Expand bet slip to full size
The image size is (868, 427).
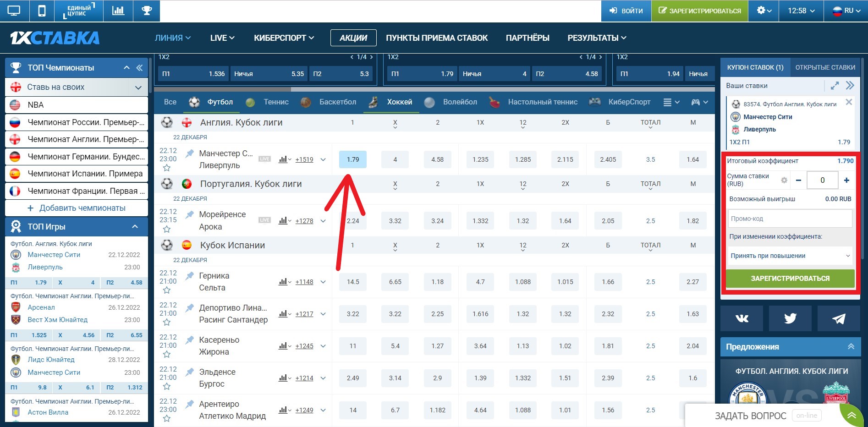pyautogui.click(x=835, y=86)
